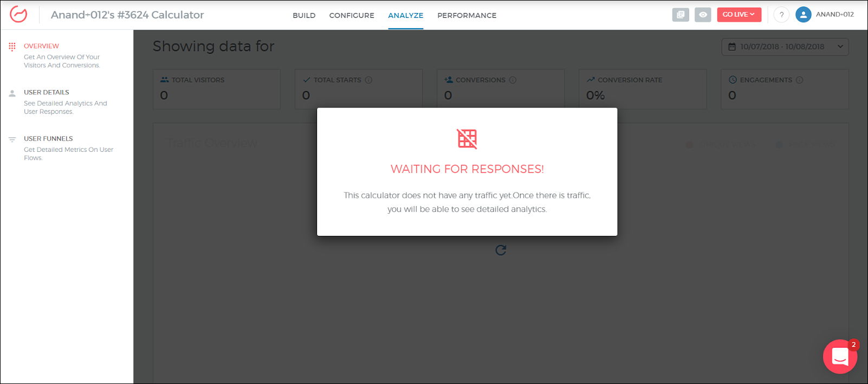Open the user profile avatar icon

[803, 15]
